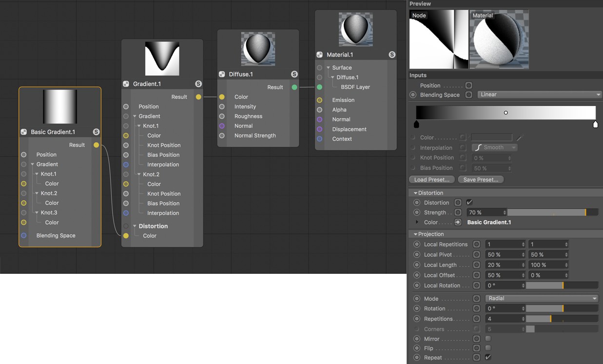Image resolution: width=603 pixels, height=364 pixels.
Task: Select the white gradient knot handle
Action: pyautogui.click(x=595, y=125)
